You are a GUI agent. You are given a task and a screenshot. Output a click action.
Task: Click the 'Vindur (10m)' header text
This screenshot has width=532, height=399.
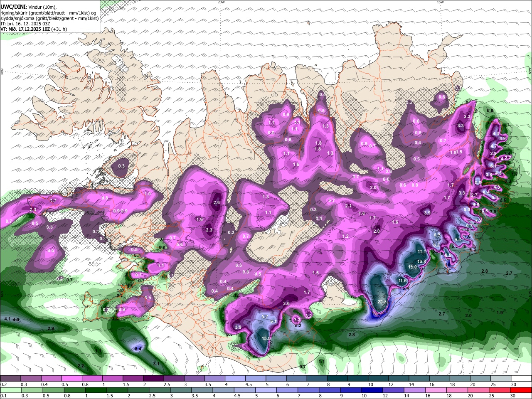(x=42, y=7)
